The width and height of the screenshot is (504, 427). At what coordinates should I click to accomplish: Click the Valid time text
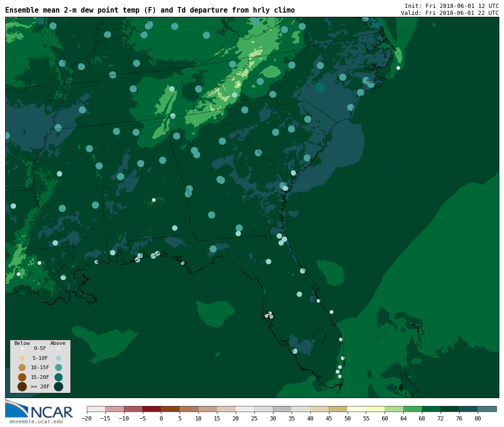coord(449,13)
